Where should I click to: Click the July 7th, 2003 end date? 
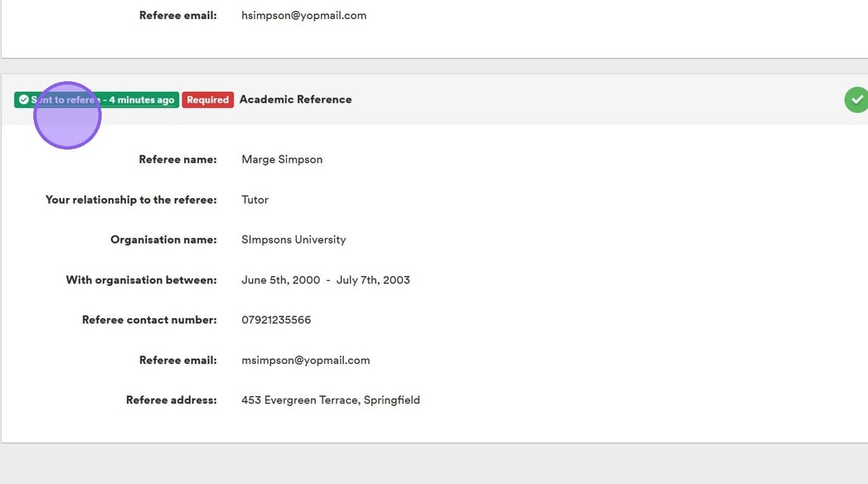click(x=373, y=280)
